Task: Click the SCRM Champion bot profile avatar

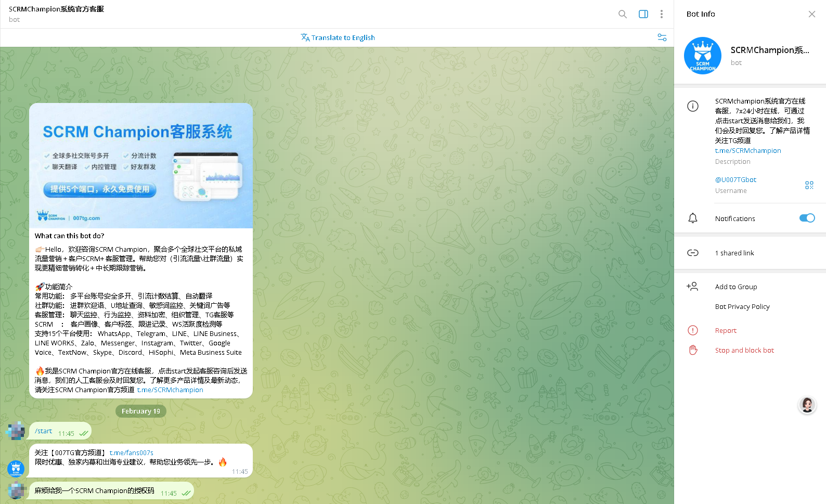Action: [x=702, y=56]
